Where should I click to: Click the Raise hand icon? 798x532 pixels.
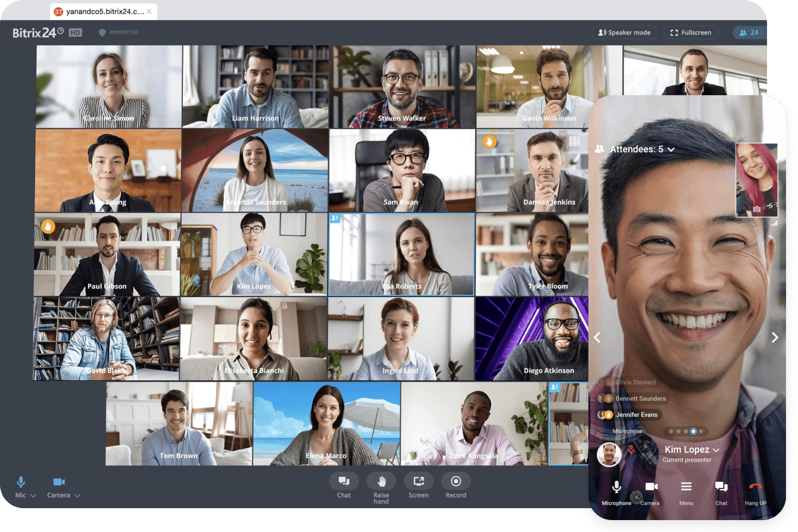tap(381, 481)
